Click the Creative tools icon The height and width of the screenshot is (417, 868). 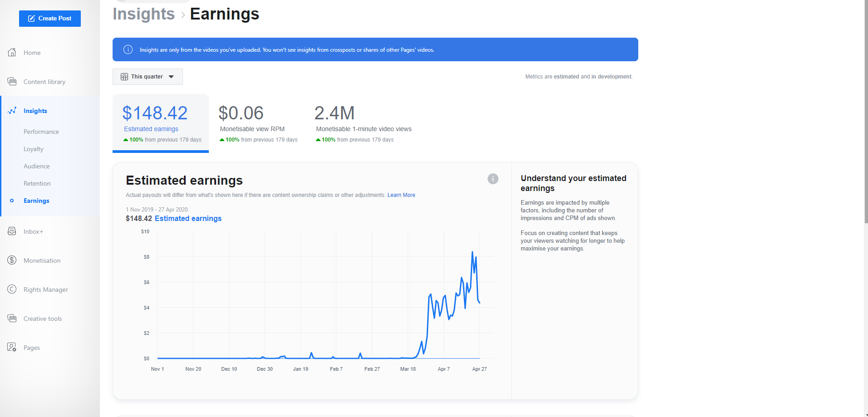12,318
